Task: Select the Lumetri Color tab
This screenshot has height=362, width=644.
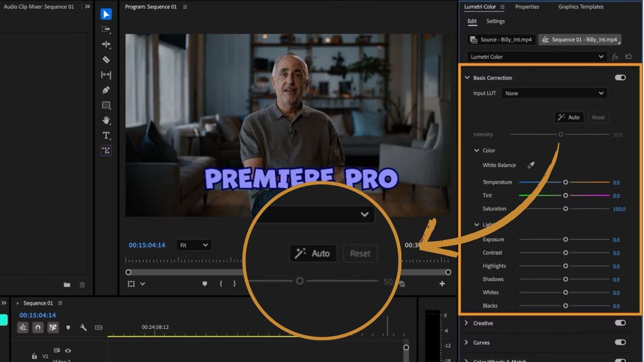Action: click(x=480, y=7)
